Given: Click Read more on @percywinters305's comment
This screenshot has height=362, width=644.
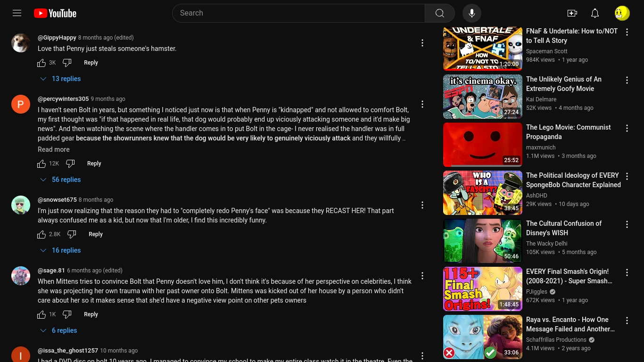Looking at the screenshot, I should click(x=53, y=149).
